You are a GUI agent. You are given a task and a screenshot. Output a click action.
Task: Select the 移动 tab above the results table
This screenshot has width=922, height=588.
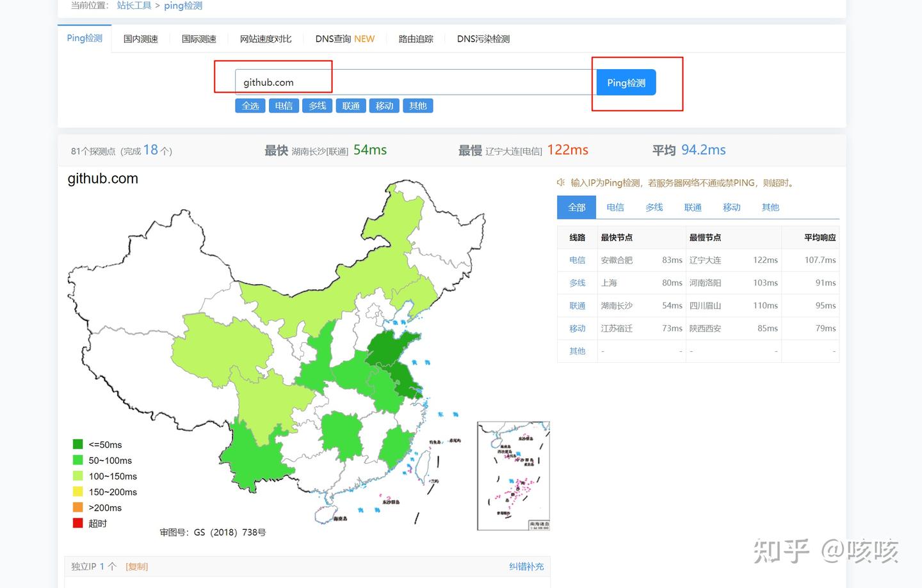(x=732, y=207)
